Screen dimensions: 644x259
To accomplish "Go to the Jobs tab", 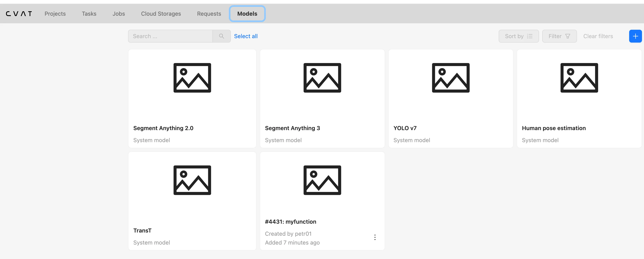I will coord(118,14).
